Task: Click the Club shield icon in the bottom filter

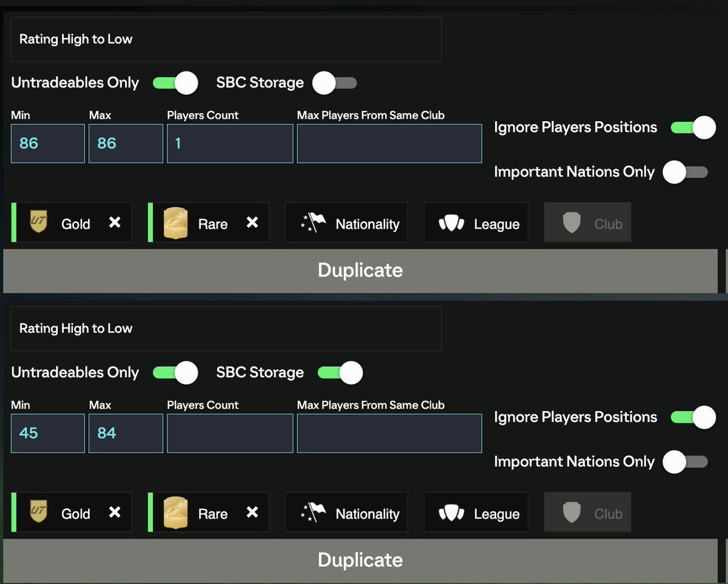Action: tap(572, 513)
